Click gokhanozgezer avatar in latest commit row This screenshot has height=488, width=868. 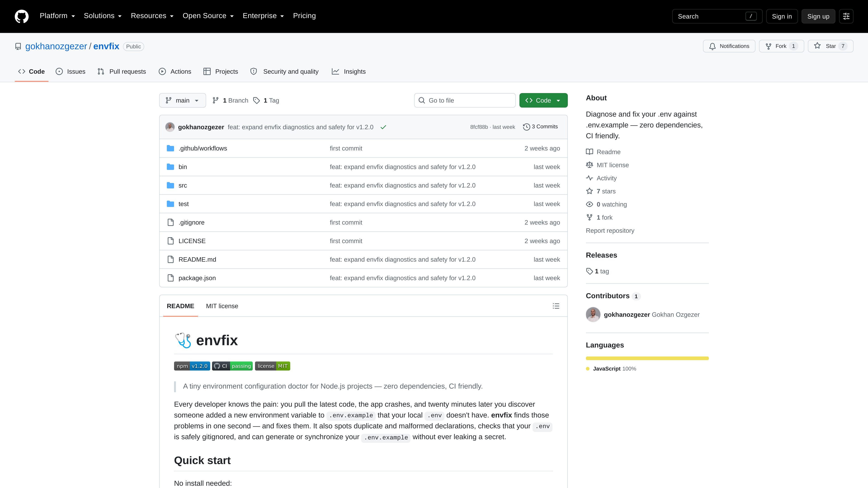pyautogui.click(x=170, y=127)
